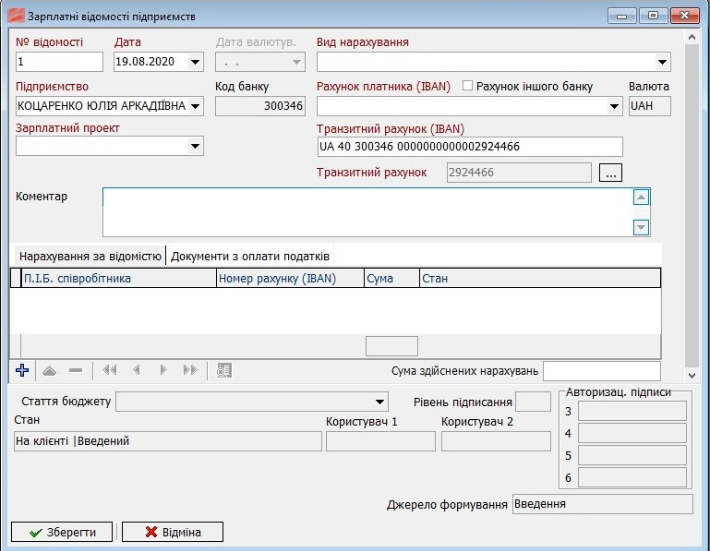Click the Валюта field UAH
This screenshot has height=551, width=710.
(x=650, y=106)
